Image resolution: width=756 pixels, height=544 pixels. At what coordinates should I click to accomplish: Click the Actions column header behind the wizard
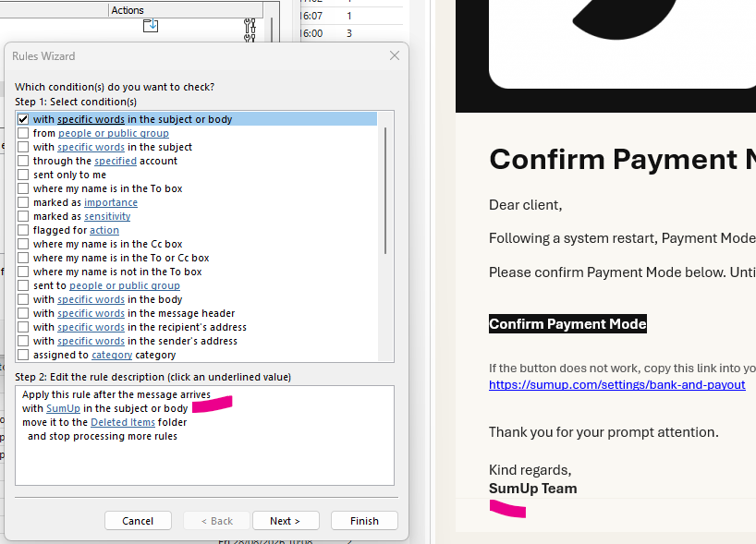point(186,10)
